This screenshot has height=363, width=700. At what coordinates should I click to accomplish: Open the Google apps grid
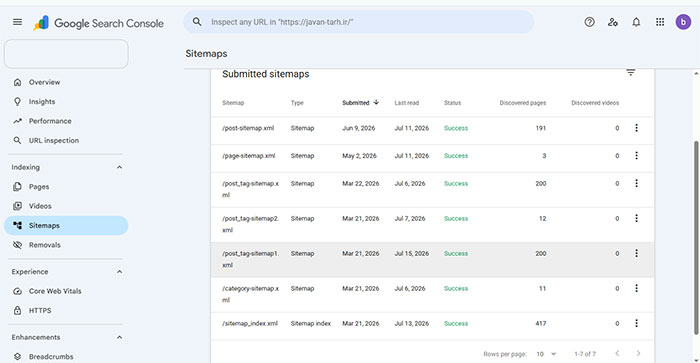tap(660, 22)
